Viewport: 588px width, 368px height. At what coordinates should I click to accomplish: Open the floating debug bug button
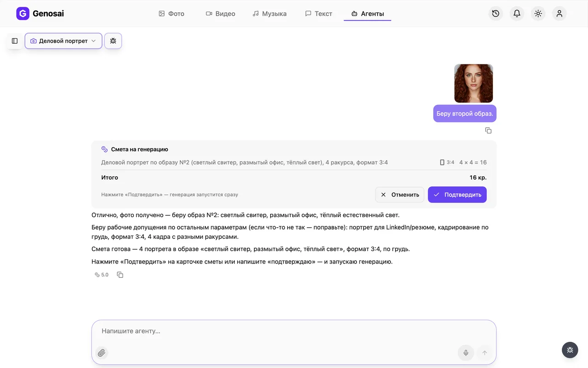(570, 350)
